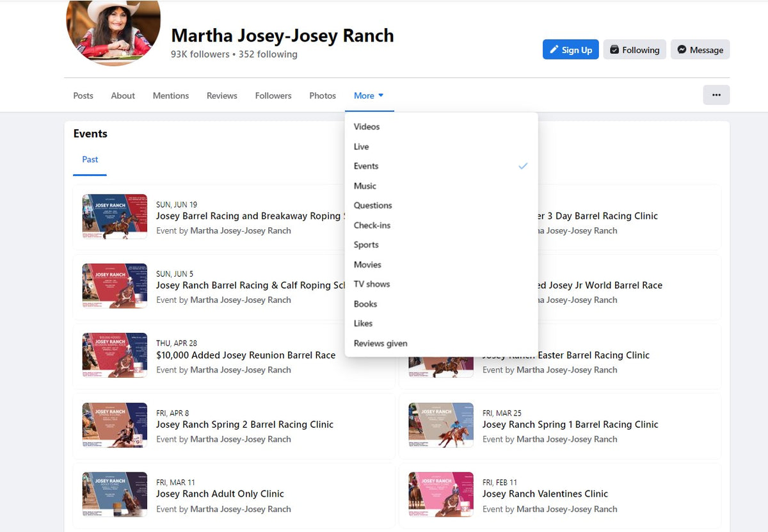Click the FRI, FEB 11 date text
The height and width of the screenshot is (532, 768).
[500, 483]
